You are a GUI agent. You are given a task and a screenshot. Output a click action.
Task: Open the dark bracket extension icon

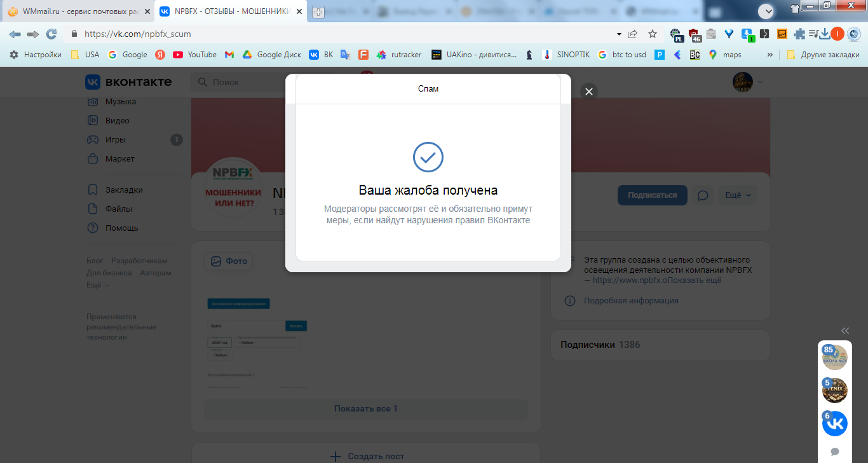tap(765, 34)
